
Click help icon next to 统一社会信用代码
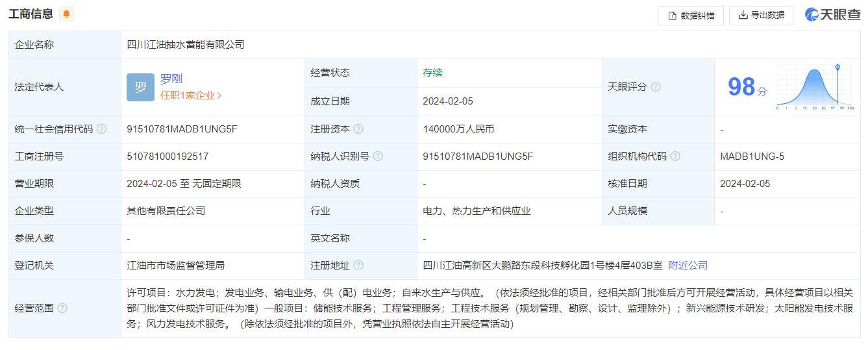(x=101, y=129)
